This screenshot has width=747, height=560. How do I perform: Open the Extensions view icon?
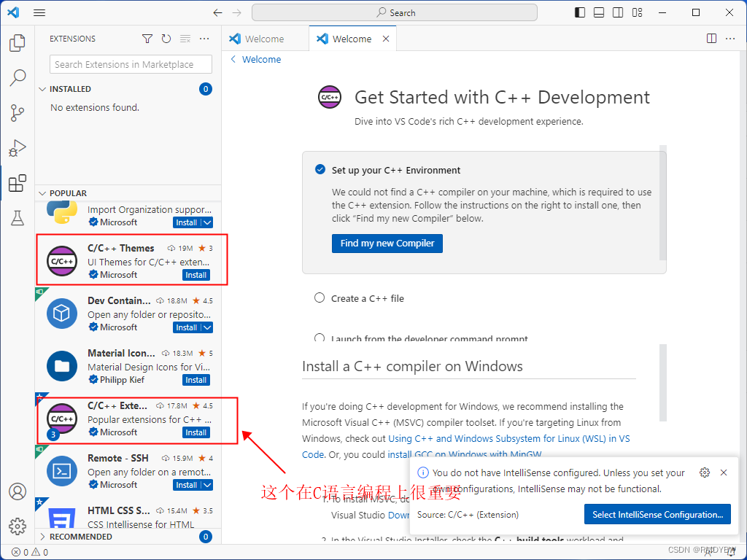(18, 183)
